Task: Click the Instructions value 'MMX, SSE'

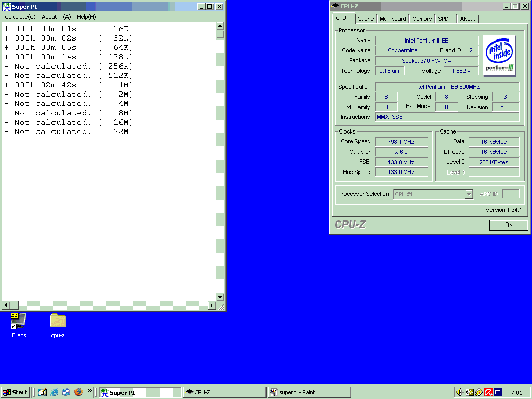Action: pyautogui.click(x=447, y=117)
